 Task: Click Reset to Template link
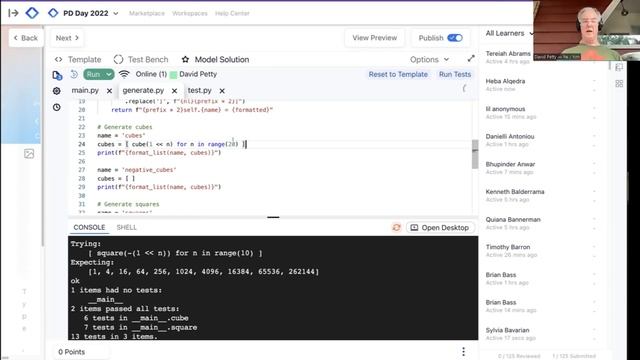tap(398, 74)
